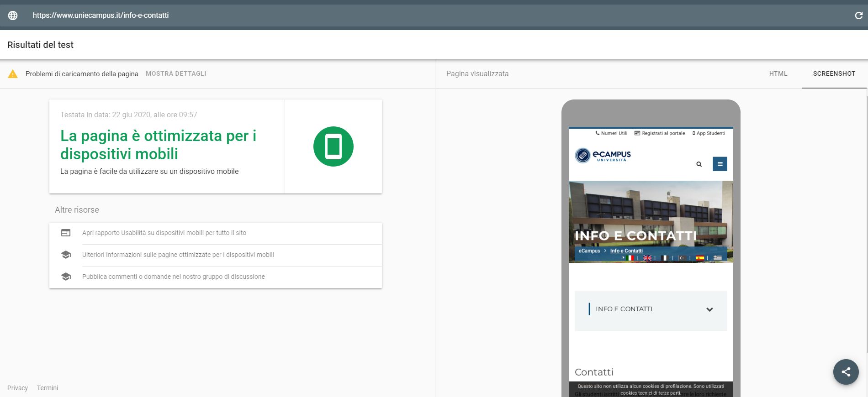Open the Privacy link in footer

click(x=17, y=388)
